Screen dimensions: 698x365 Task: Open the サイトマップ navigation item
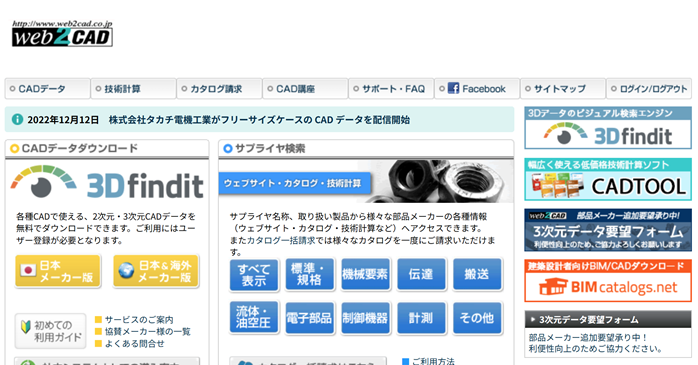[x=563, y=89]
